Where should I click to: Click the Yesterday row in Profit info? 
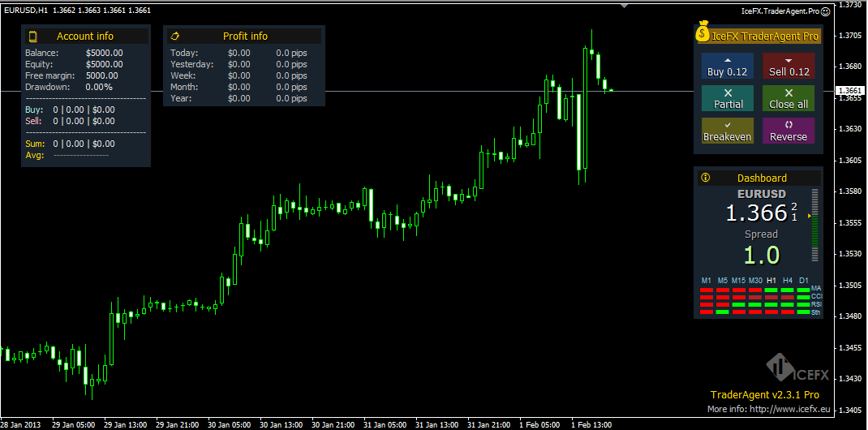coord(239,64)
